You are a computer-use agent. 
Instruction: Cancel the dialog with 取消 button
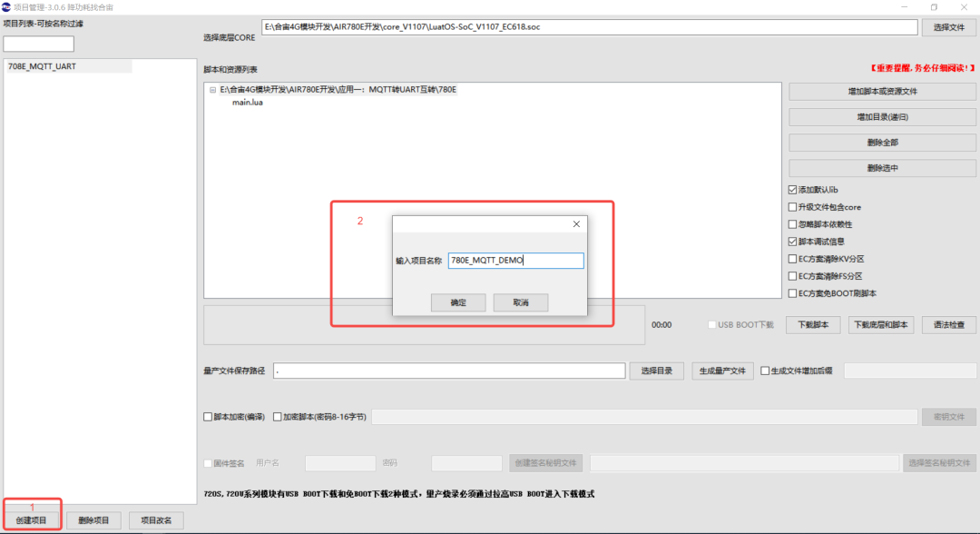point(521,302)
